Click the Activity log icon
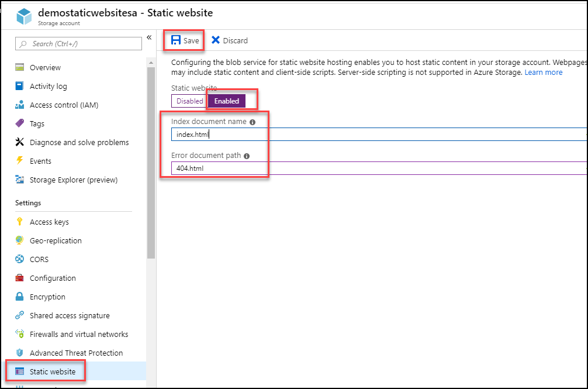 click(19, 86)
